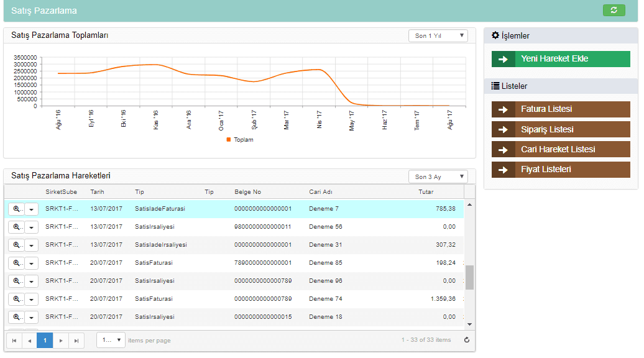Click magnifier icon for Deneme 85 row
The image size is (644, 358).
17,263
